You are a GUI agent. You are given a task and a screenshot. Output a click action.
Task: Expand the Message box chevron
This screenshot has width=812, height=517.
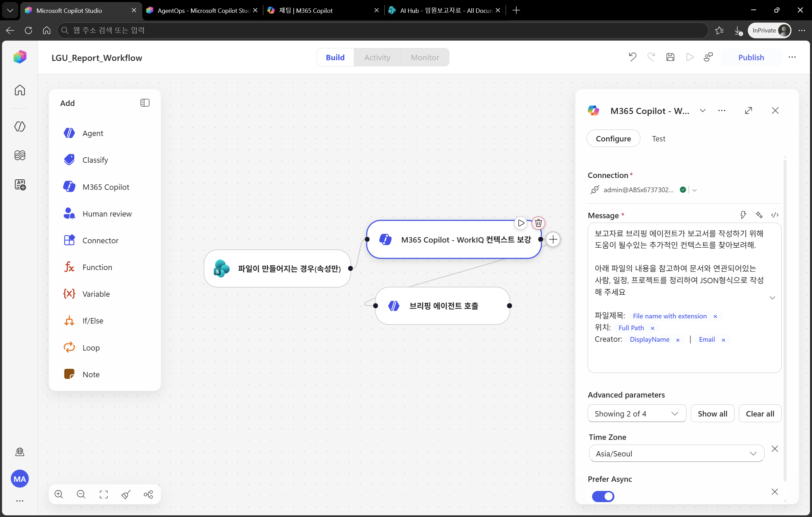[772, 298]
